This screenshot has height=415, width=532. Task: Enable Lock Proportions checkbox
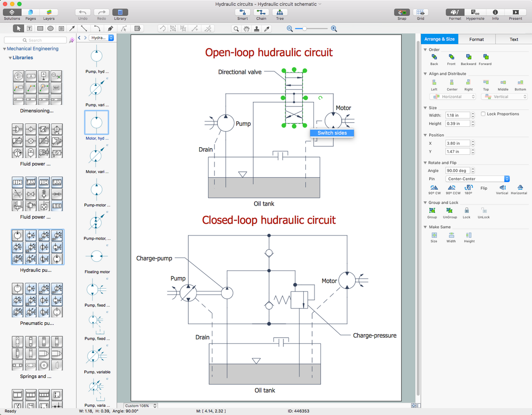tap(483, 114)
